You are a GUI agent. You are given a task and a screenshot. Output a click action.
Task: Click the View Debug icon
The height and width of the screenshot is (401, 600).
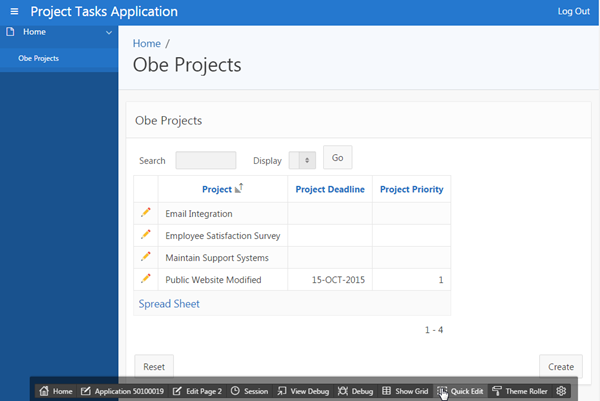pyautogui.click(x=282, y=391)
